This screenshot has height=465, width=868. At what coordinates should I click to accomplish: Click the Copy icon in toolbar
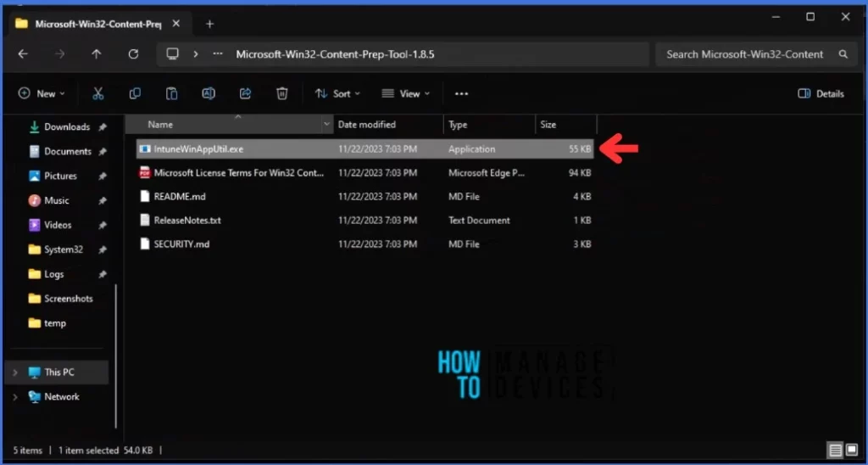pyautogui.click(x=135, y=93)
